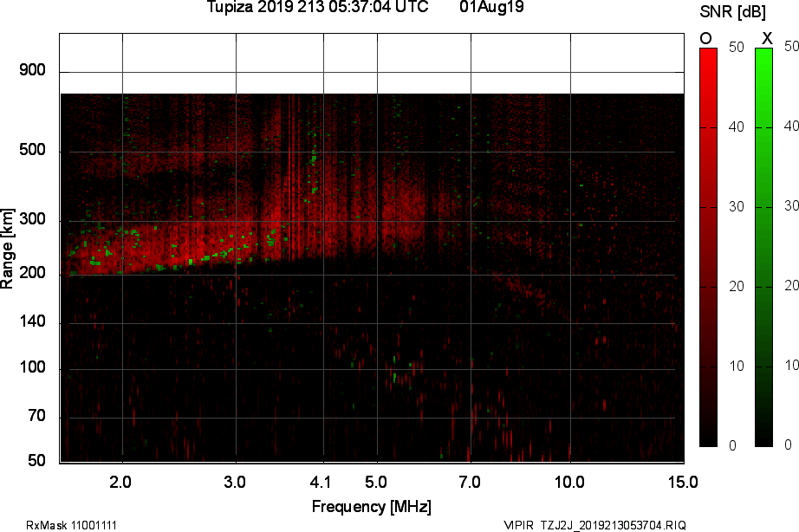
Task: Click the 0 value on the O color scale
Action: pos(733,446)
